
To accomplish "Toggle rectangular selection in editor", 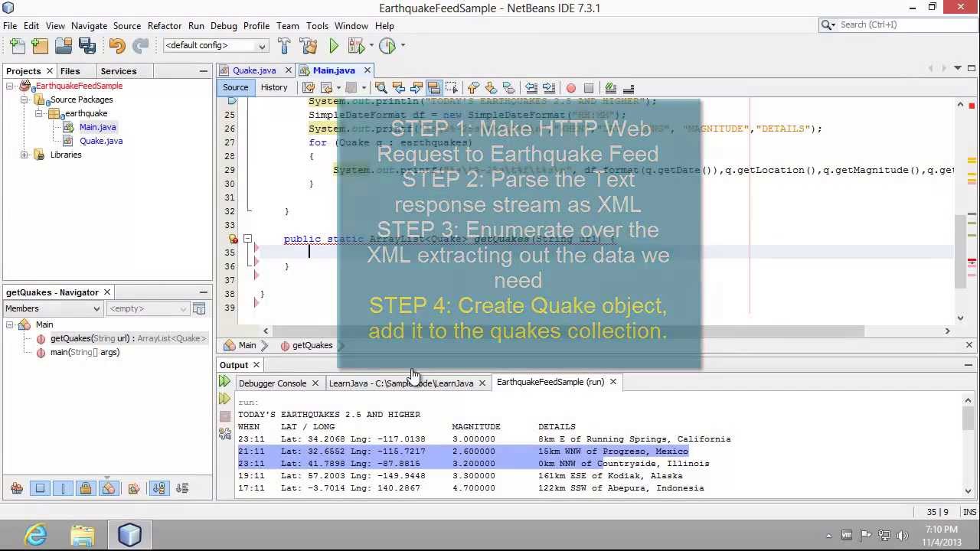I will point(452,88).
